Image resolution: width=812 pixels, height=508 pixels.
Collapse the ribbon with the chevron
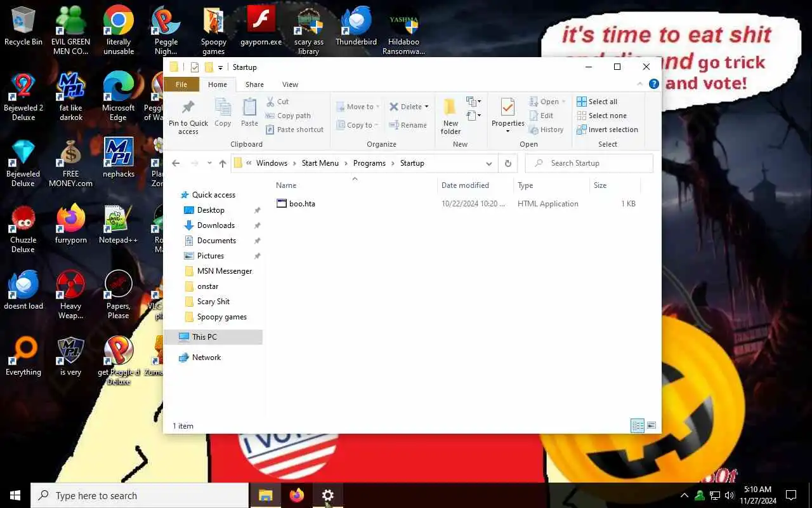pyautogui.click(x=639, y=84)
